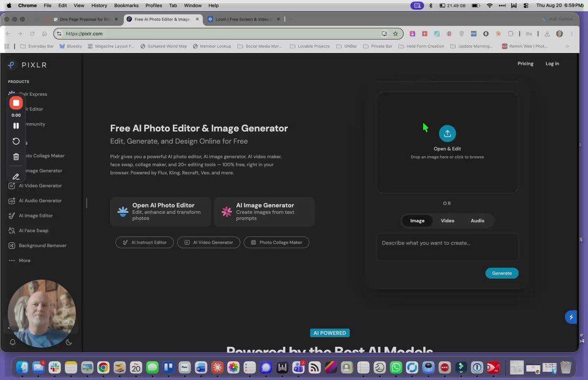
Task: Click the AI Video Generator pill button
Action: [209, 242]
